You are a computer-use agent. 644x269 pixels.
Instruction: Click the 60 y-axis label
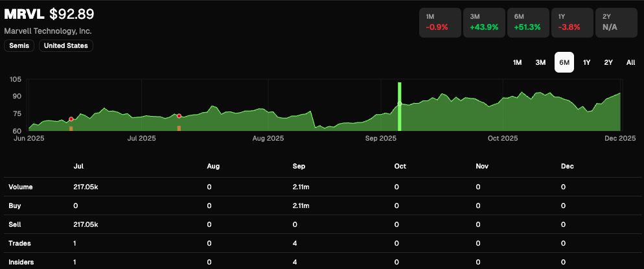point(17,131)
